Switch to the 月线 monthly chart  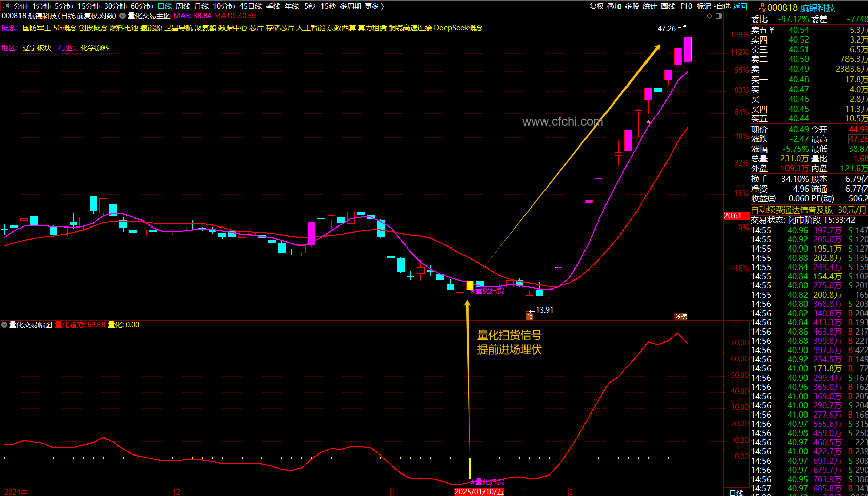pos(201,6)
